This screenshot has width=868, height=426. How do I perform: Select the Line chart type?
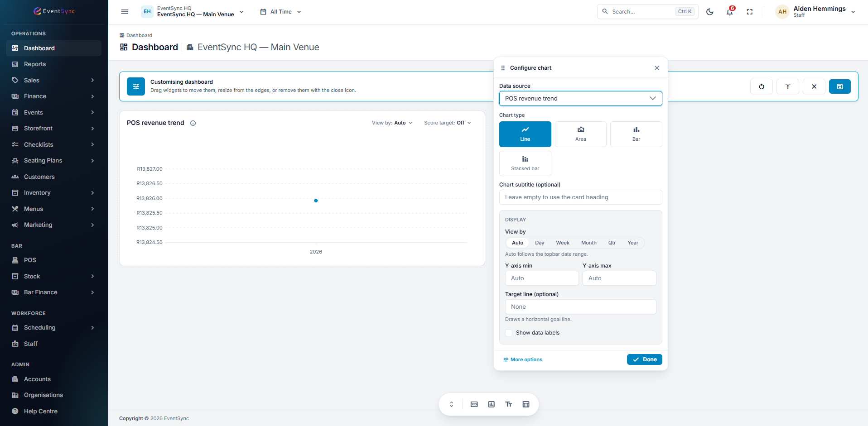(525, 134)
